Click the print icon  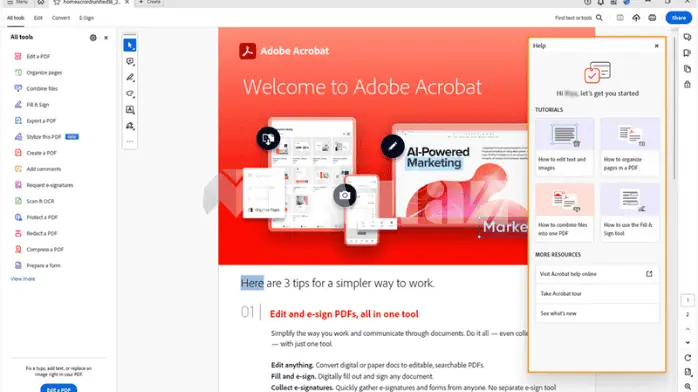652,18
